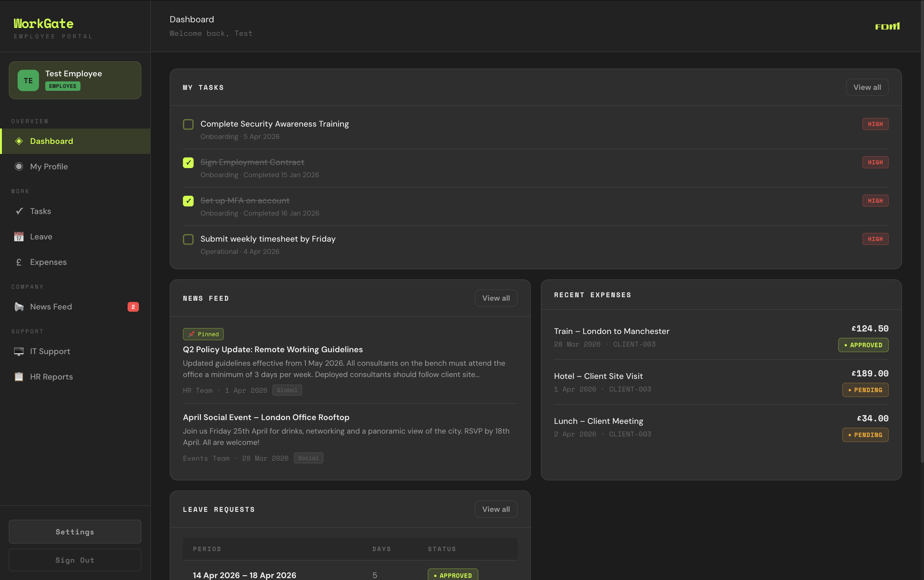This screenshot has width=924, height=580.
Task: Click Welcome back, Test subtitle
Action: point(211,33)
